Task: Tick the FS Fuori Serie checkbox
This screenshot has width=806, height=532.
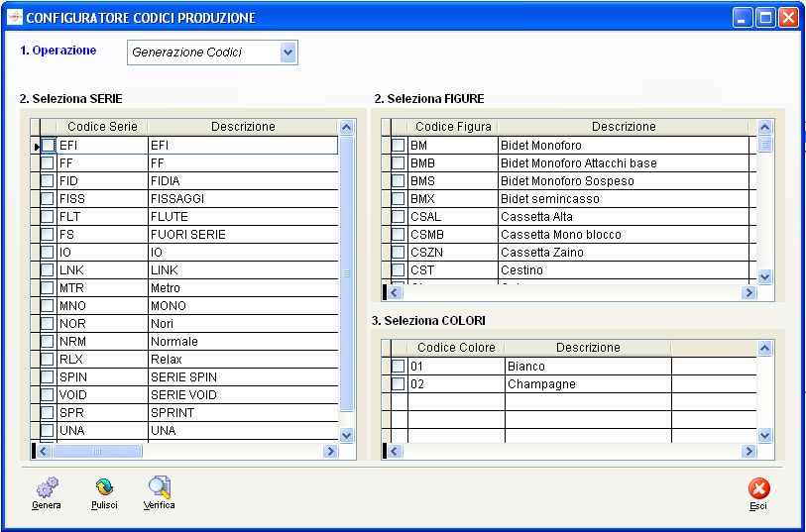Action: (48, 235)
